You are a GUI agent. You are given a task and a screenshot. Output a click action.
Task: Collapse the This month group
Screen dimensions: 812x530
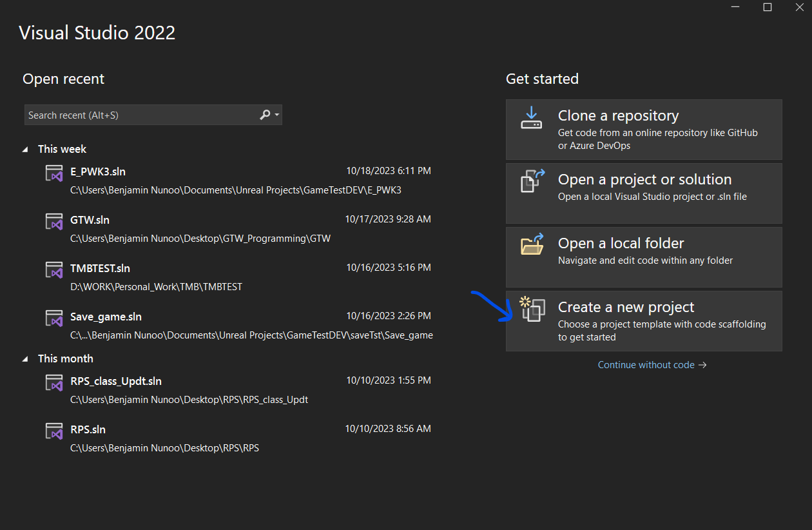click(x=26, y=358)
